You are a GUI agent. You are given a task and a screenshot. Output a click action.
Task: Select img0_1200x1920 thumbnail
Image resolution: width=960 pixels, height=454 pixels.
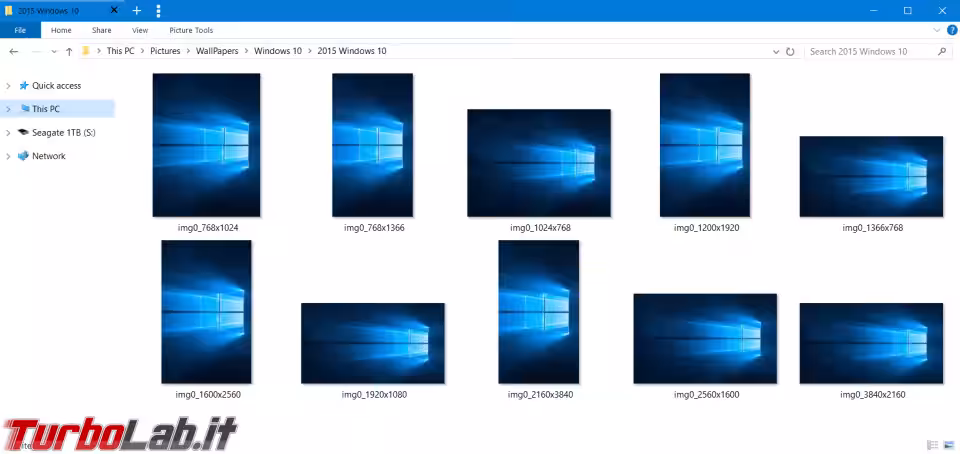click(705, 145)
